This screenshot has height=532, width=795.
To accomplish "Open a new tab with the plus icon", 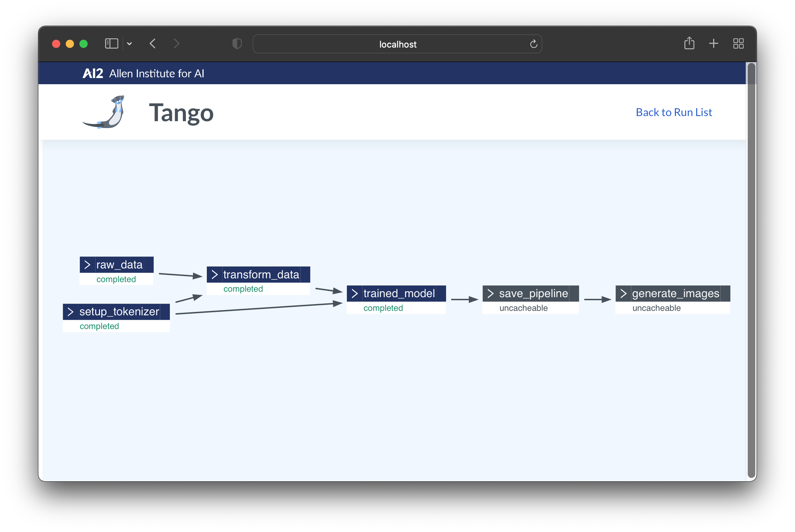I will tap(714, 43).
